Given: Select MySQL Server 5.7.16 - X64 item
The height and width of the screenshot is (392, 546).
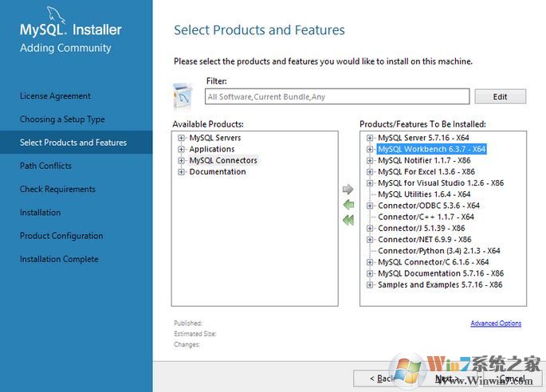Looking at the screenshot, I should (423, 138).
